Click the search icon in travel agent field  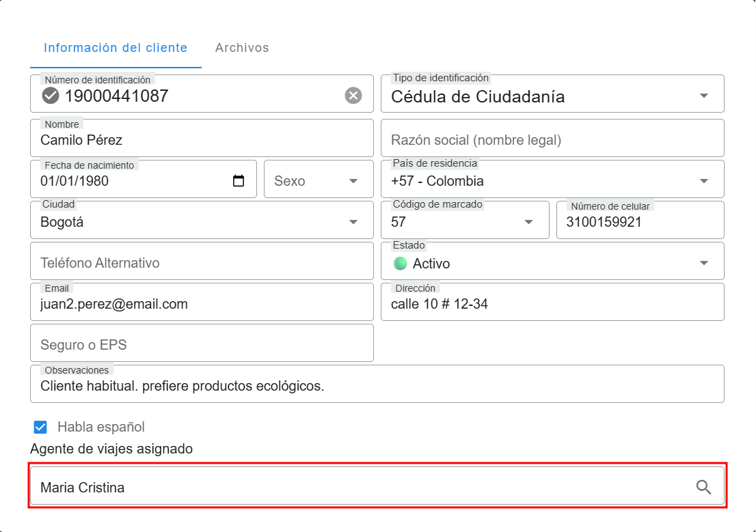coord(703,487)
